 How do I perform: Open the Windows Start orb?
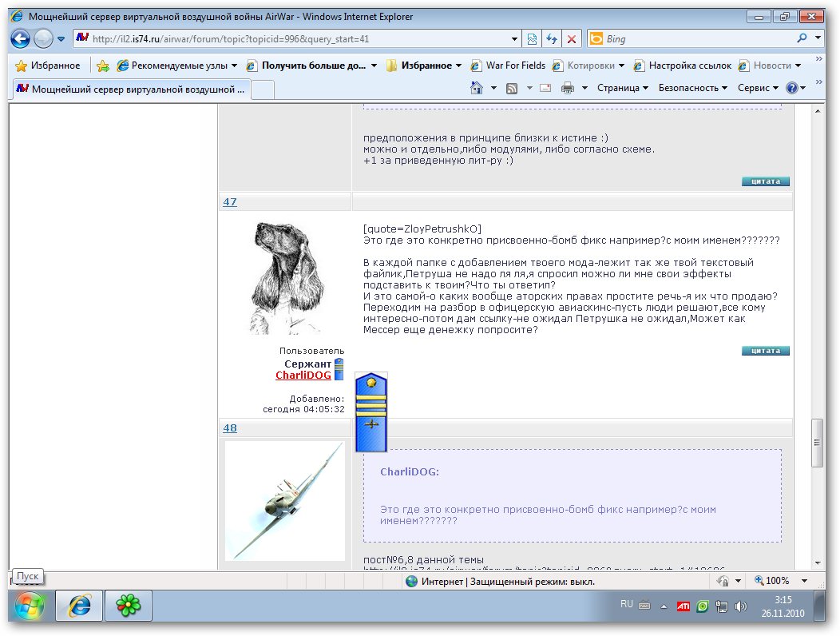point(30,606)
